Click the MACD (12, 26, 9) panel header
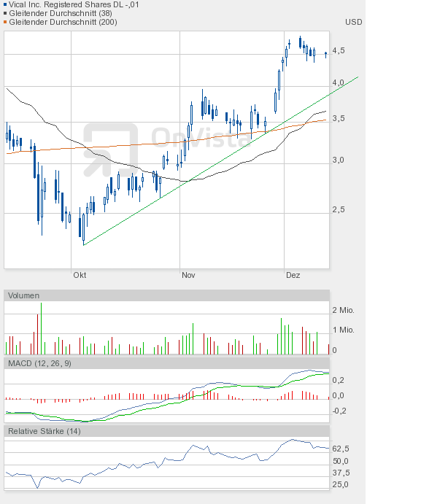448x504 pixels. click(x=166, y=363)
